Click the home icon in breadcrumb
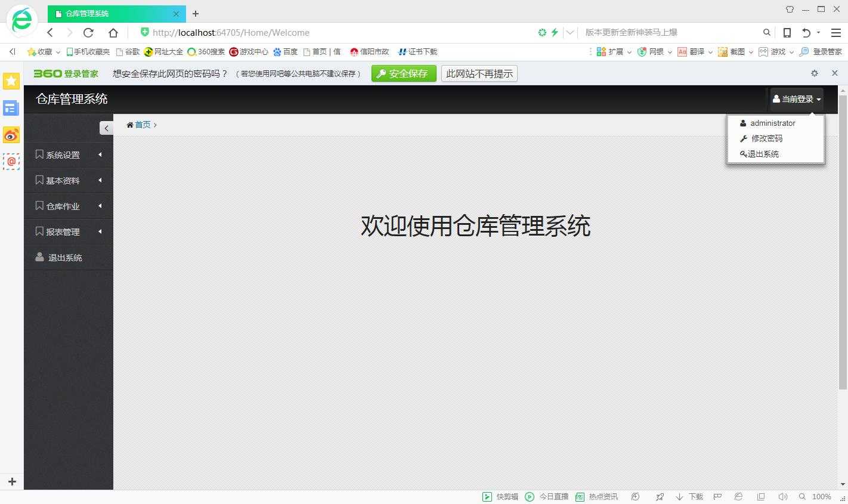 click(130, 125)
